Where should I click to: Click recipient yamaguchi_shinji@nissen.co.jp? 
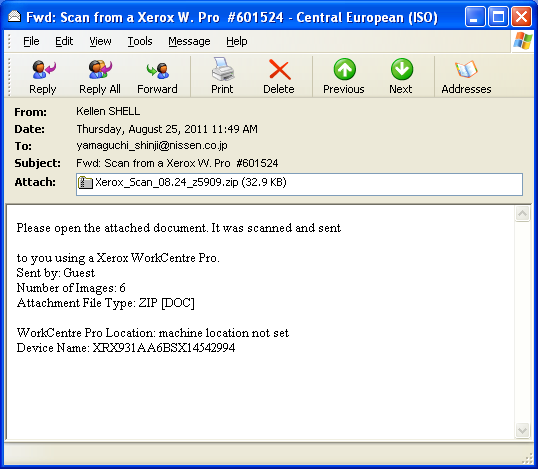[x=152, y=146]
